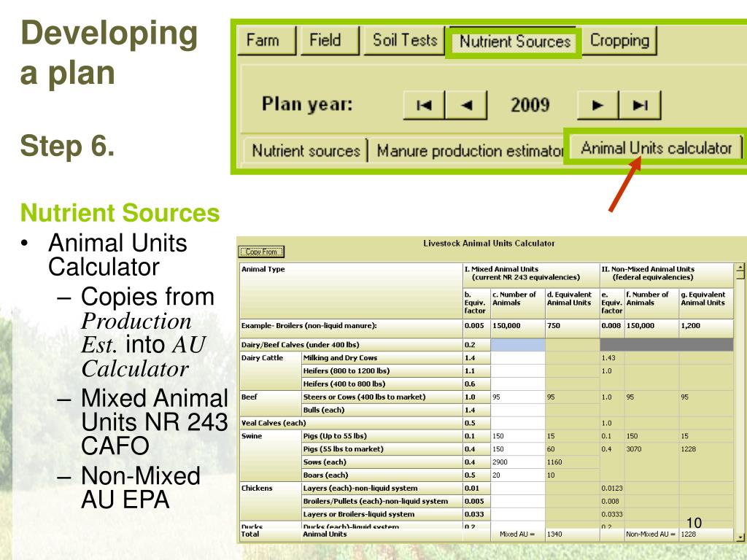Select the Animal Units calculator sub-tab
The height and width of the screenshot is (560, 747).
point(656,148)
